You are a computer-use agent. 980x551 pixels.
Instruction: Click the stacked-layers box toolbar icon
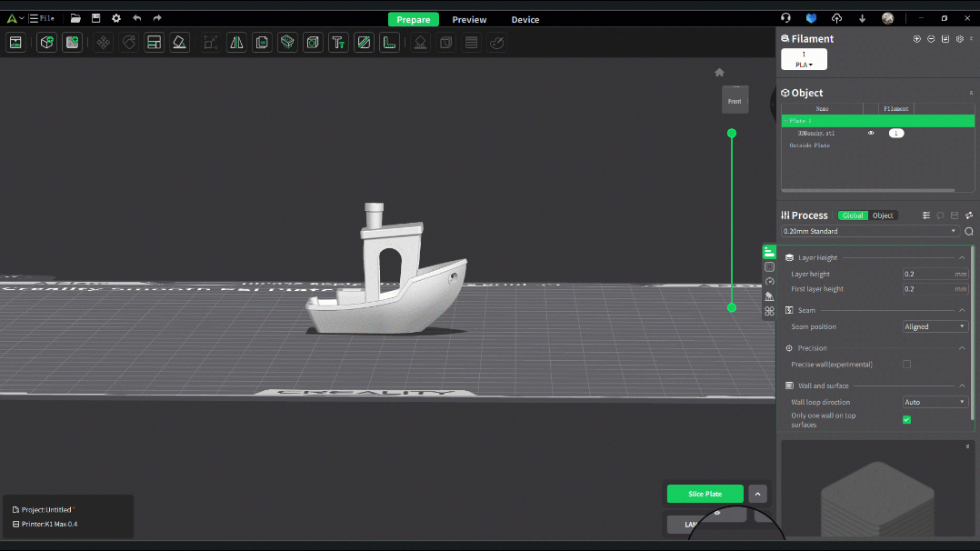pos(287,43)
